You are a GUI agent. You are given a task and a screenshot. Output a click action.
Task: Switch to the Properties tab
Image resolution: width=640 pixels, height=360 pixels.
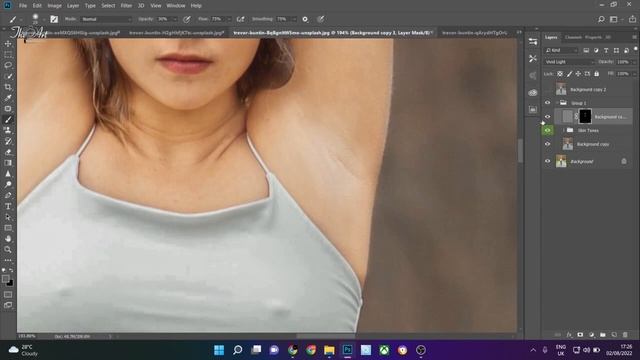593,37
